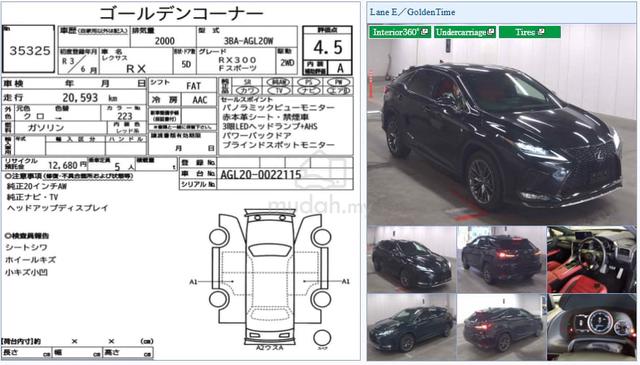
Task: Click the grade text 'RX300 Fスポーツ'
Action: (238, 64)
